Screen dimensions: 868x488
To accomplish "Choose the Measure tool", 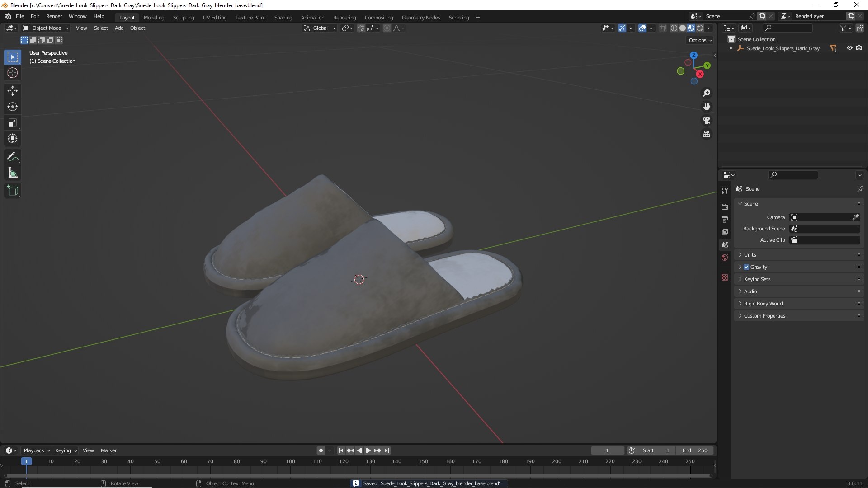I will click(13, 173).
